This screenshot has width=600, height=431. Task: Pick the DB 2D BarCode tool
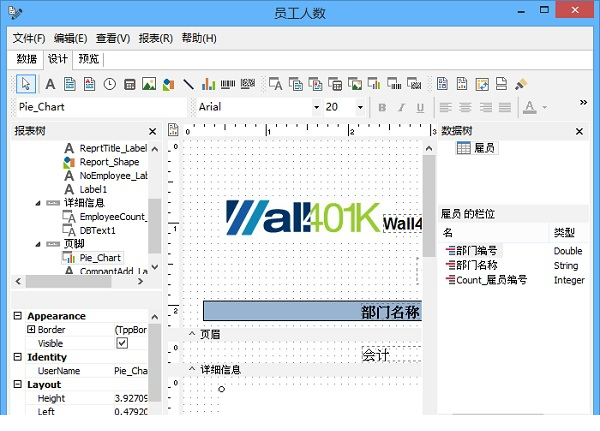(x=414, y=84)
